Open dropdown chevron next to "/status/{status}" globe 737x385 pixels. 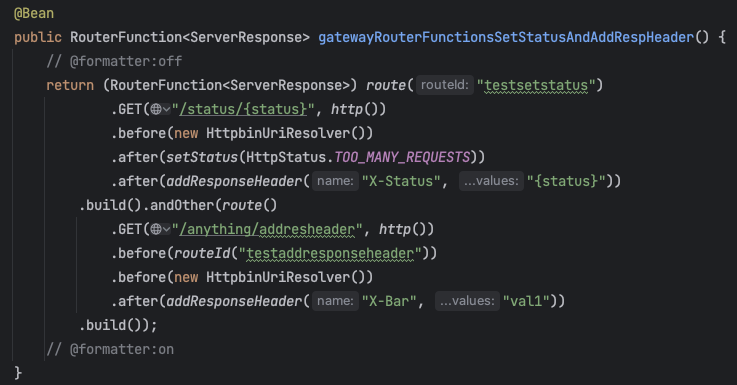pos(166,110)
